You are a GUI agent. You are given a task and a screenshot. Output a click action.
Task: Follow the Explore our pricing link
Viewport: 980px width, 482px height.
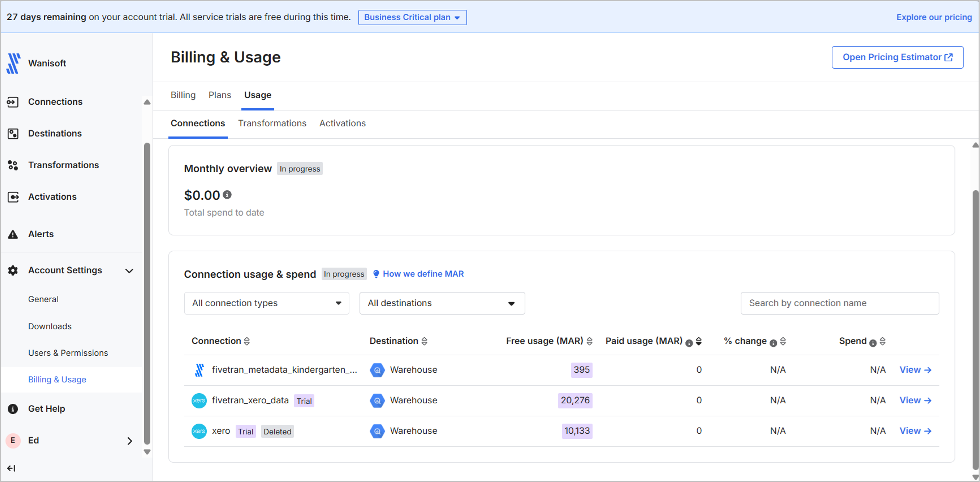934,17
